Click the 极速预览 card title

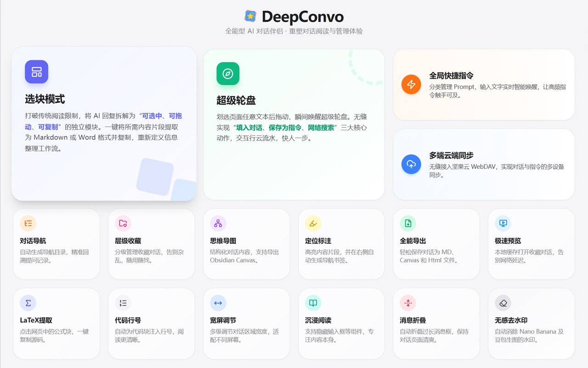click(508, 241)
